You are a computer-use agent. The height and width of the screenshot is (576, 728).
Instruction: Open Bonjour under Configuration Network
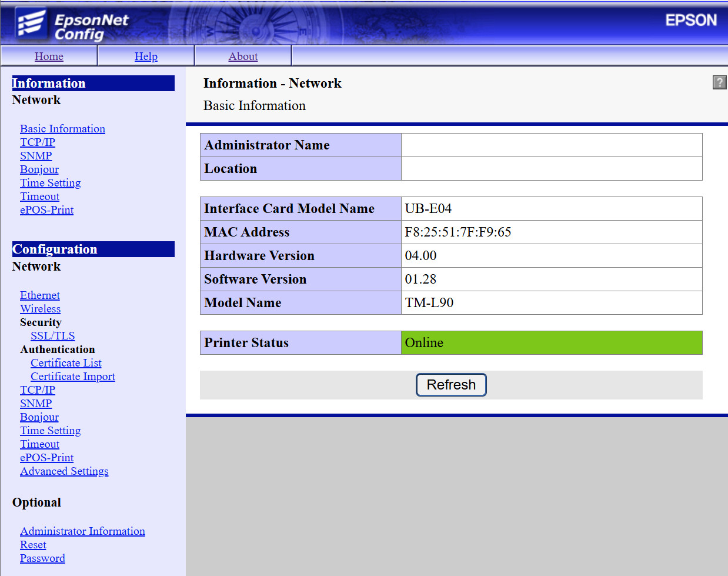[x=39, y=417]
